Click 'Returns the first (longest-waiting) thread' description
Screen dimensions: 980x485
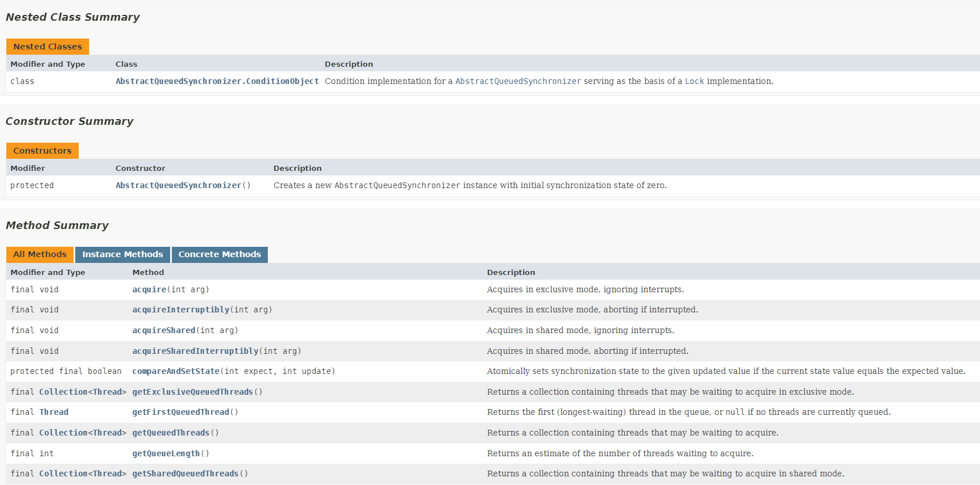coord(689,412)
